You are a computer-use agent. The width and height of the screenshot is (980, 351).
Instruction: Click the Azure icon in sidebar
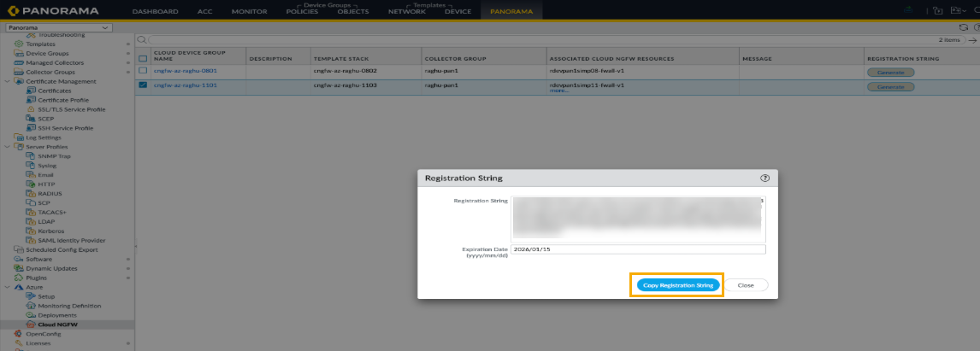19,287
